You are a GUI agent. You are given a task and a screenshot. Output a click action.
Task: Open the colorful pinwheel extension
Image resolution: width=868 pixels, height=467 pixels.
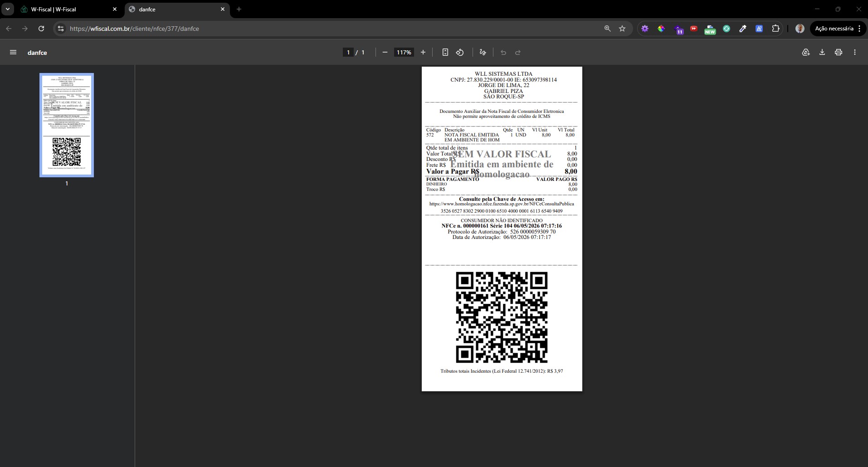click(x=661, y=29)
